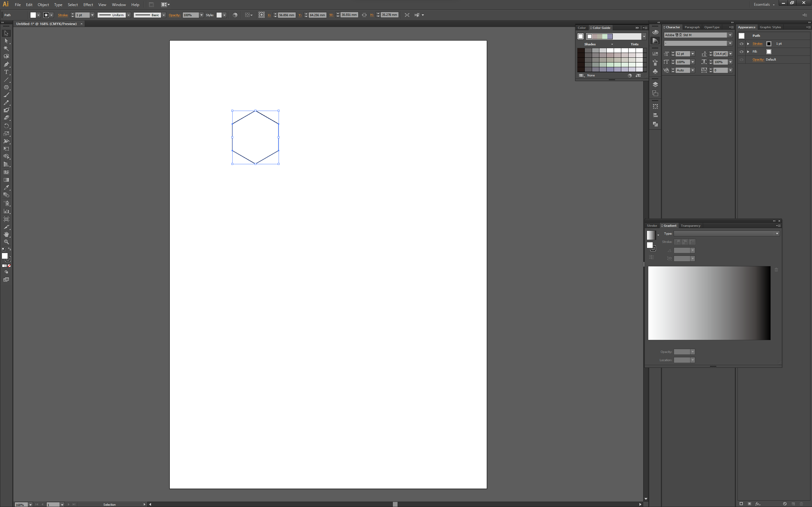Toggle the Fill attribute visibility eye
The height and width of the screenshot is (507, 812).
(x=742, y=52)
